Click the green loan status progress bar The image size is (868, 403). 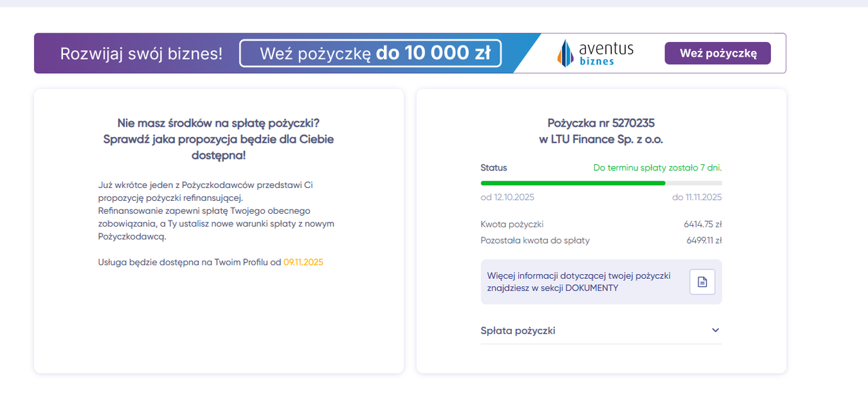573,183
